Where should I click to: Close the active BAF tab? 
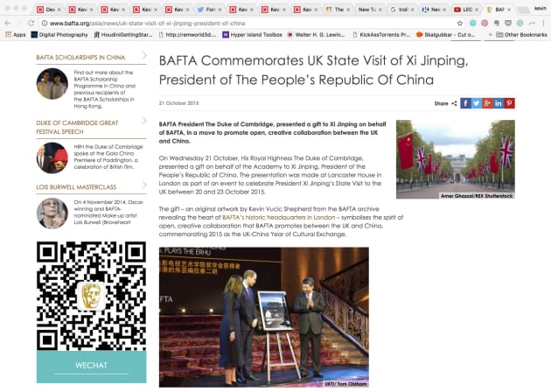click(x=509, y=10)
